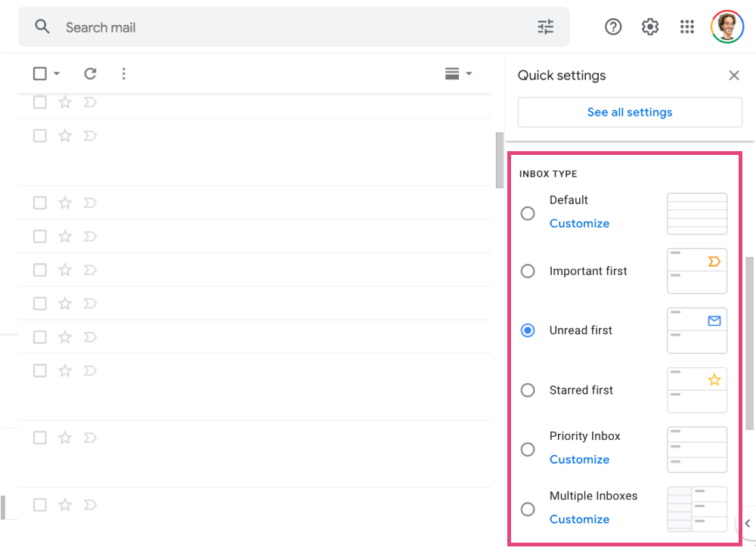756x557 pixels.
Task: Select the Important first radio button
Action: pos(528,271)
